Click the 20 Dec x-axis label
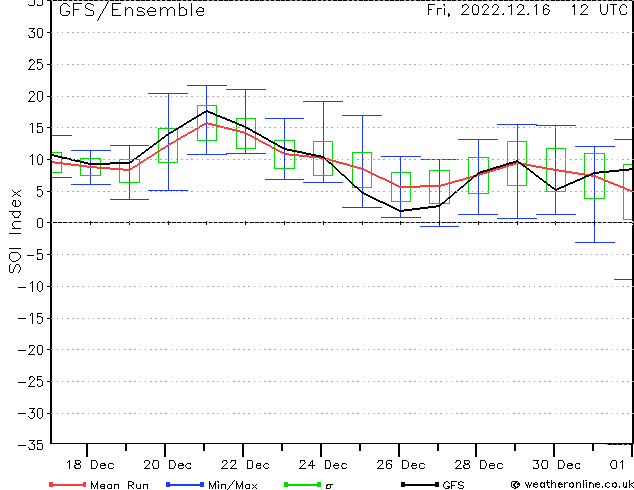Screen dimensions: 634x490 tap(167, 465)
